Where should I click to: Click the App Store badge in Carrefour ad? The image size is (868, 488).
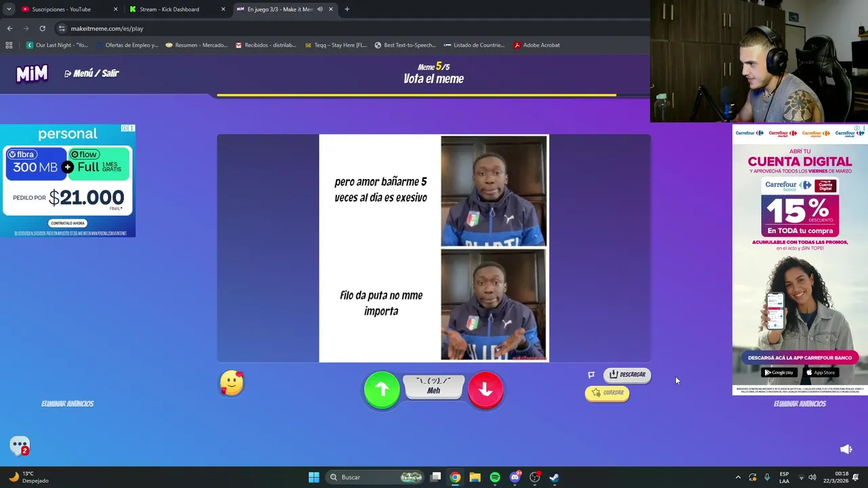tap(821, 372)
